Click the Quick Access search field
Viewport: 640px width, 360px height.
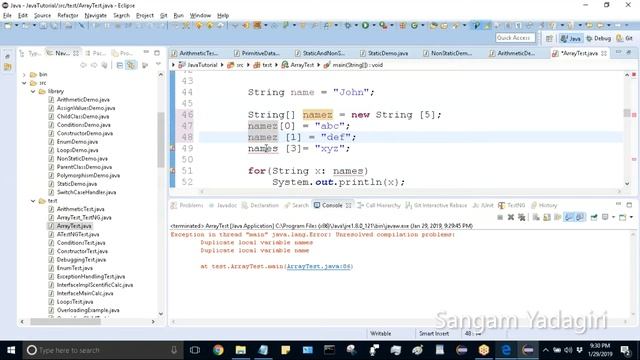(x=515, y=38)
